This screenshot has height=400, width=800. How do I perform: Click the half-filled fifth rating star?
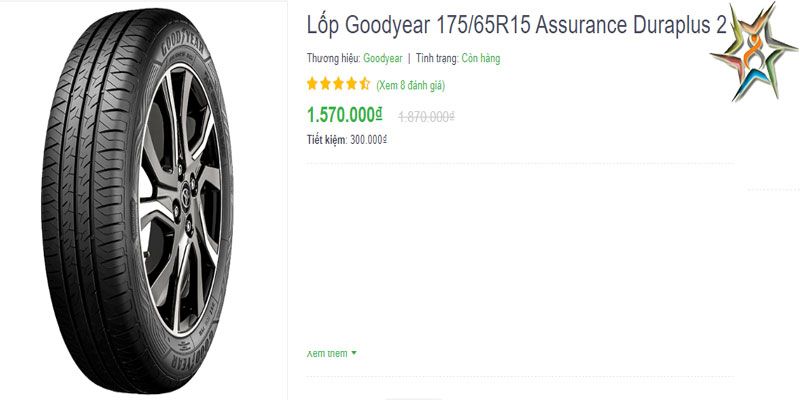(x=364, y=84)
